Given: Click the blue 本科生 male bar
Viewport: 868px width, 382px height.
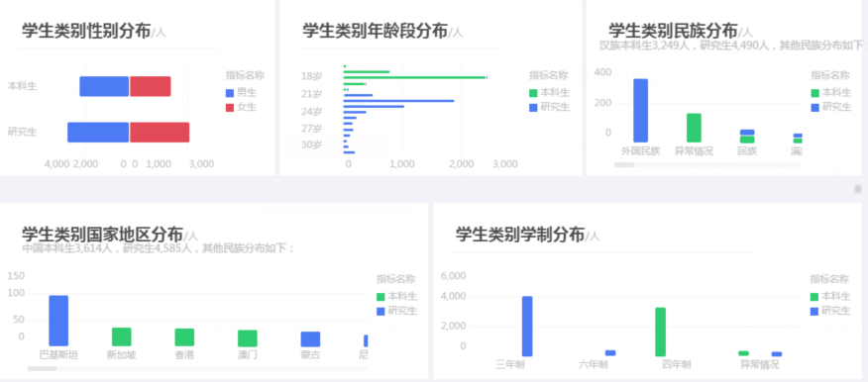Looking at the screenshot, I should click(104, 86).
